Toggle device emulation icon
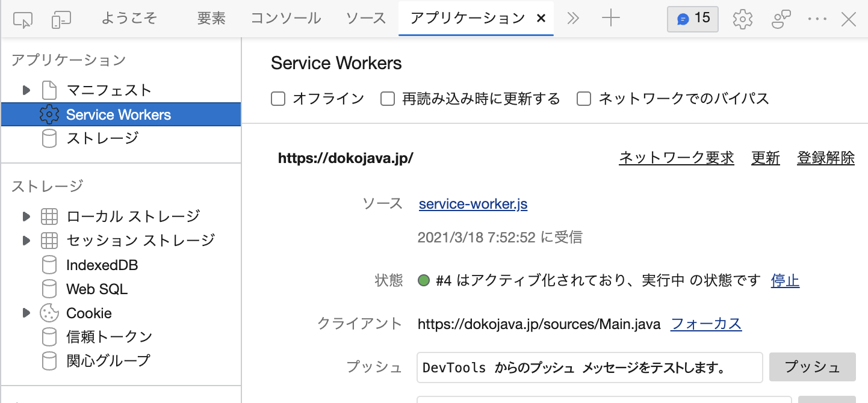The width and height of the screenshot is (868, 403). click(61, 19)
